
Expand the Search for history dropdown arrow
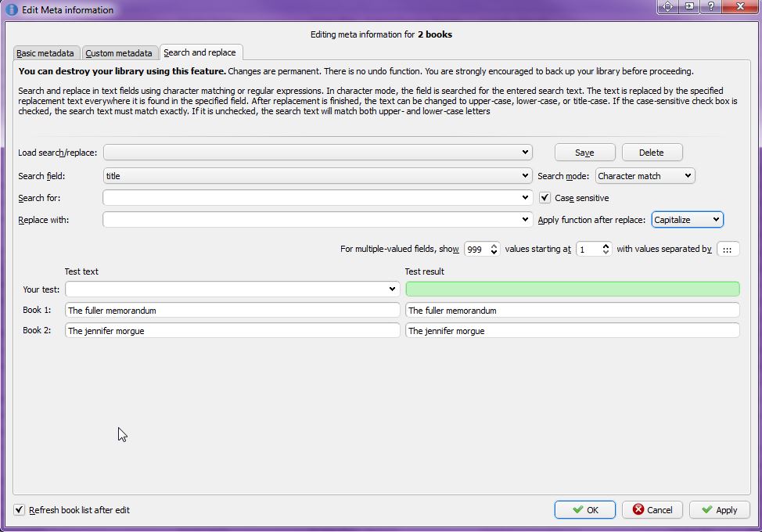pyautogui.click(x=525, y=198)
